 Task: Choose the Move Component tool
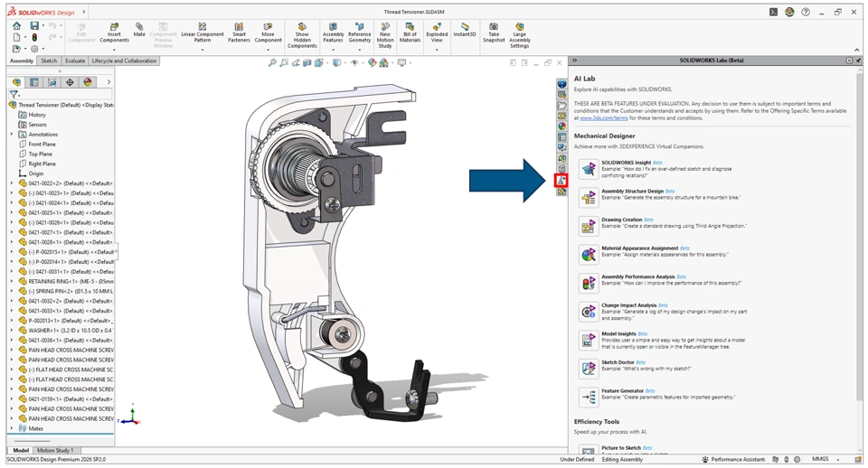pos(268,33)
